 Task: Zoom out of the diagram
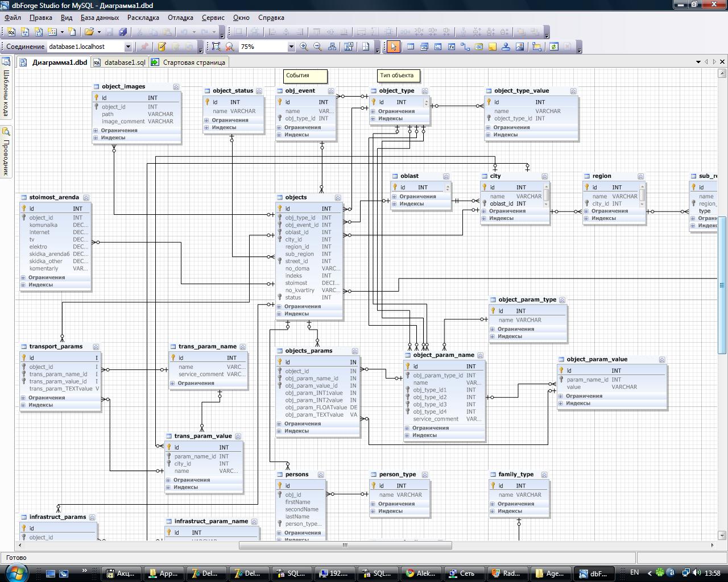click(318, 47)
